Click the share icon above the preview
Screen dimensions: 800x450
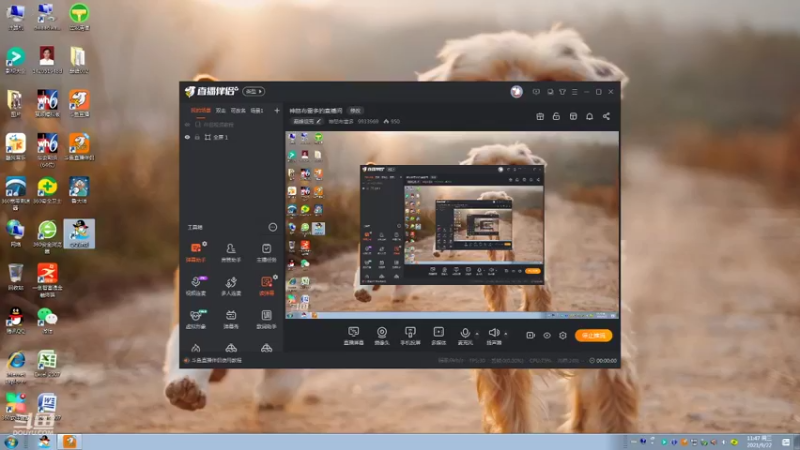(x=606, y=116)
